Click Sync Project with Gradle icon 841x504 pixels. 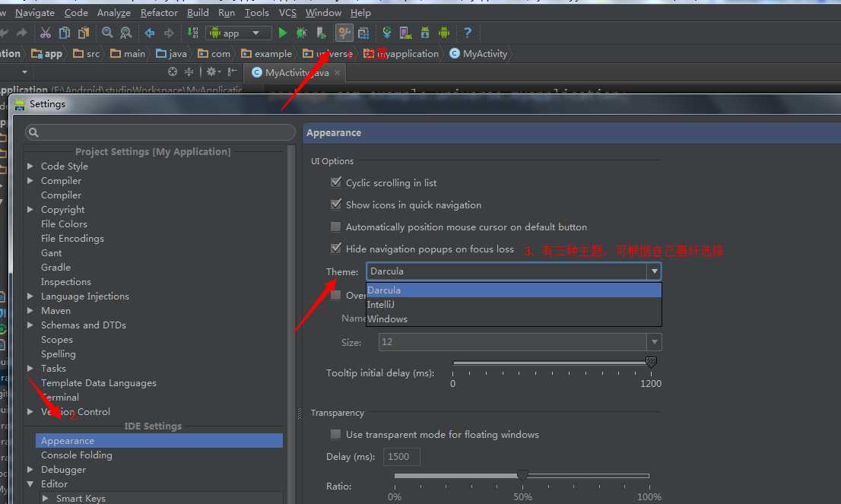coord(387,33)
